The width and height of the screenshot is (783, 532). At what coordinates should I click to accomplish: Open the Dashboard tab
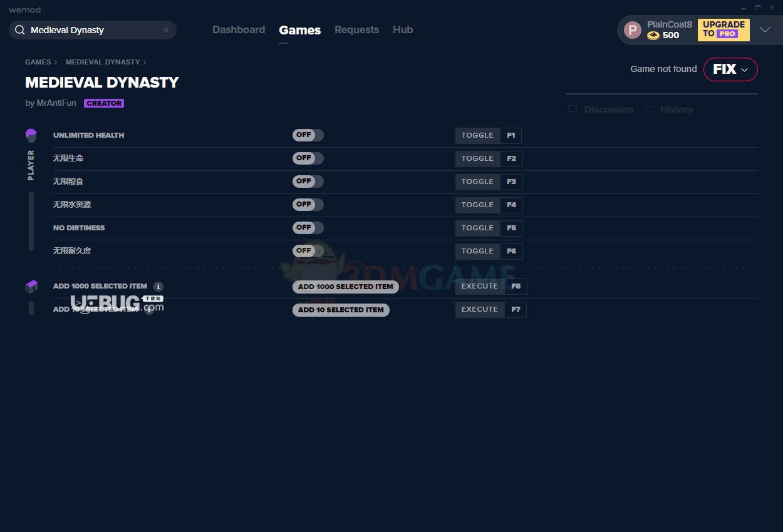pos(239,29)
